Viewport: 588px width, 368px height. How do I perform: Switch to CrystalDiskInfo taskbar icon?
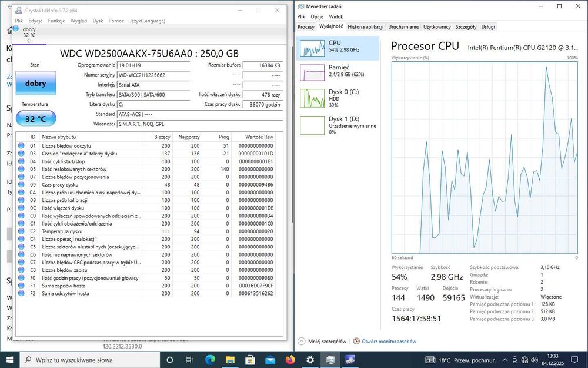(x=350, y=360)
